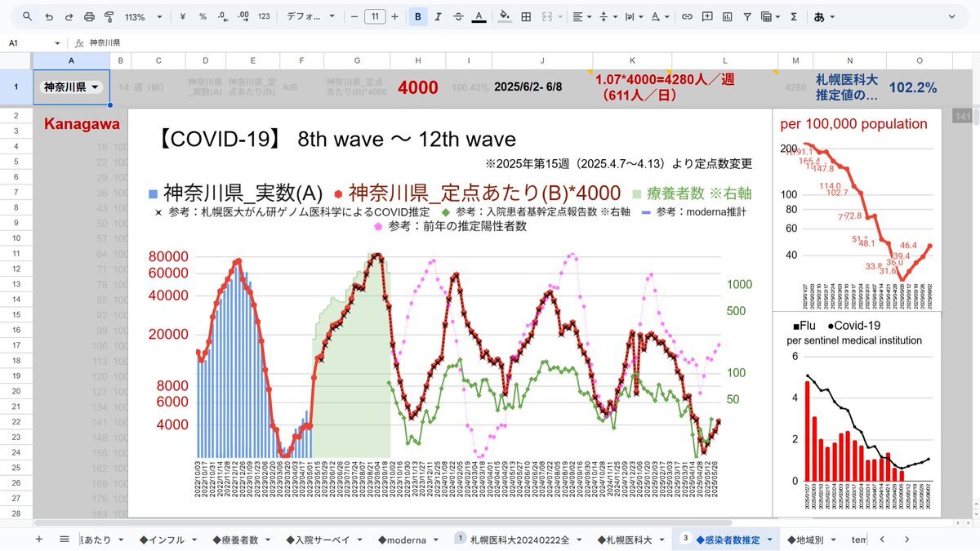Image resolution: width=980 pixels, height=551 pixels.
Task: Click the Name box showing A1
Action: click(34, 43)
